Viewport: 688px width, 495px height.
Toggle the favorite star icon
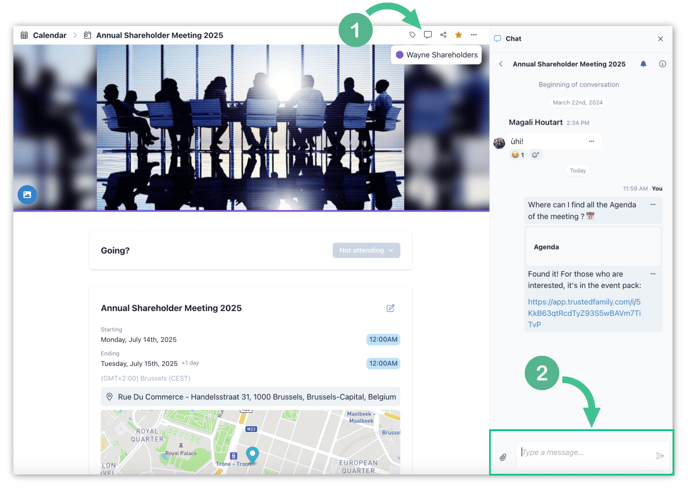click(459, 35)
